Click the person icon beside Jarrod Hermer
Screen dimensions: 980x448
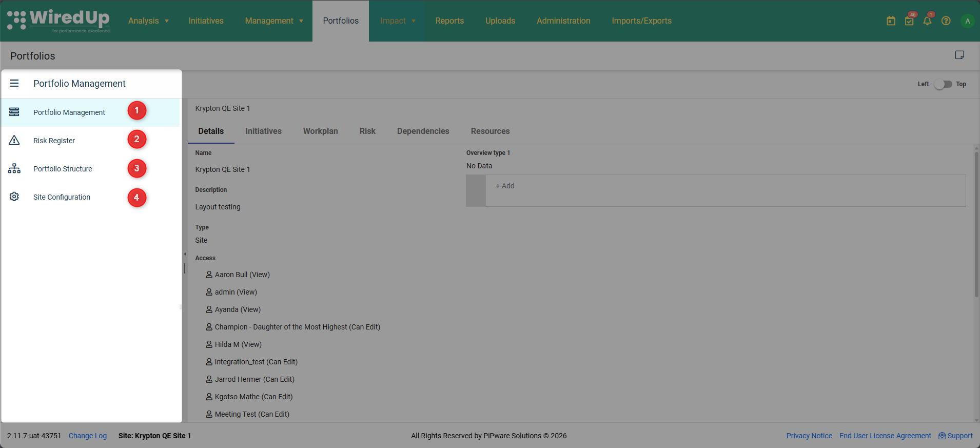(209, 379)
